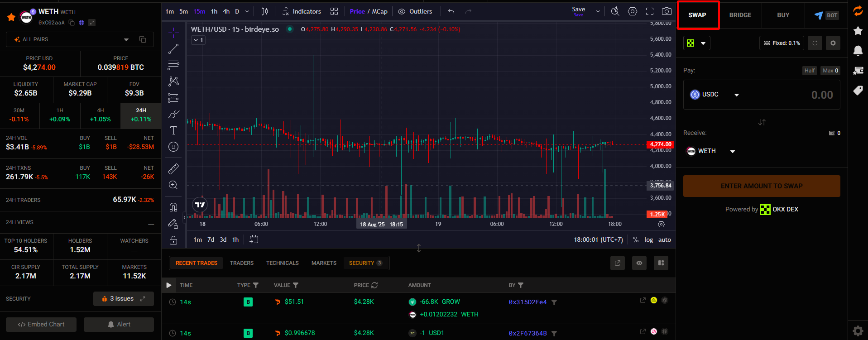
Task: Select the ruler measure tool
Action: pyautogui.click(x=173, y=168)
